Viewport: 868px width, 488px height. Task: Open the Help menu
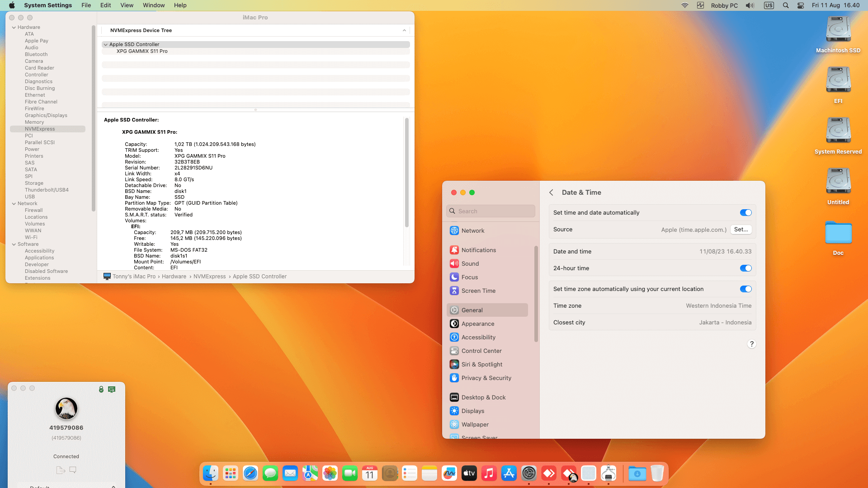[180, 5]
